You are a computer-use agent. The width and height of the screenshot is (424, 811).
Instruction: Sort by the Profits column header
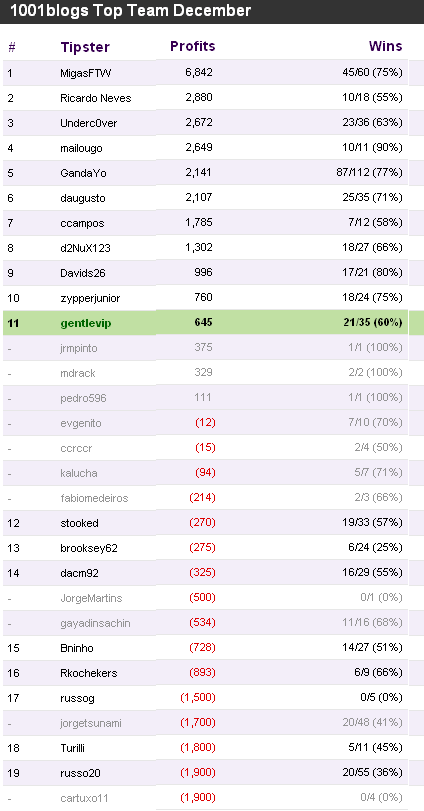click(x=192, y=46)
